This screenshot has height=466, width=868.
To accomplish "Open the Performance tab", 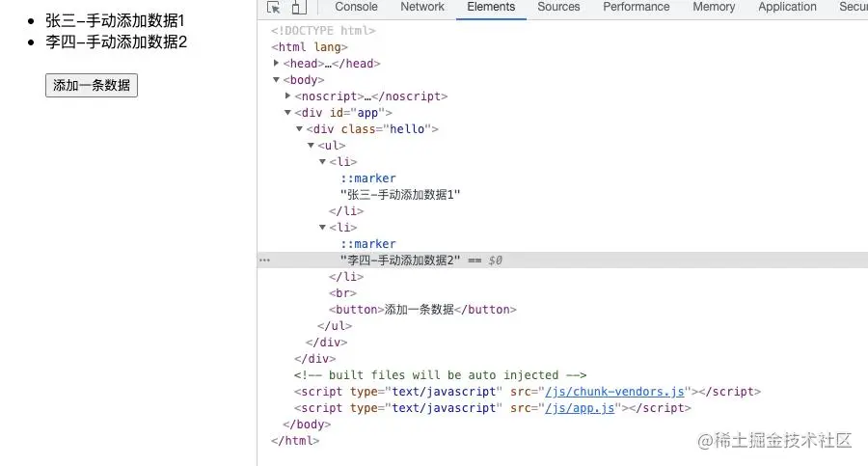I will click(637, 7).
